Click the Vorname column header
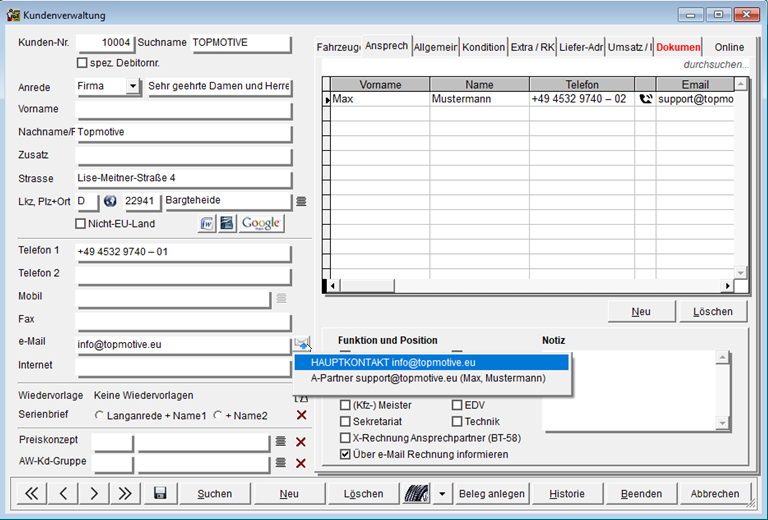768x520 pixels. pyautogui.click(x=380, y=84)
